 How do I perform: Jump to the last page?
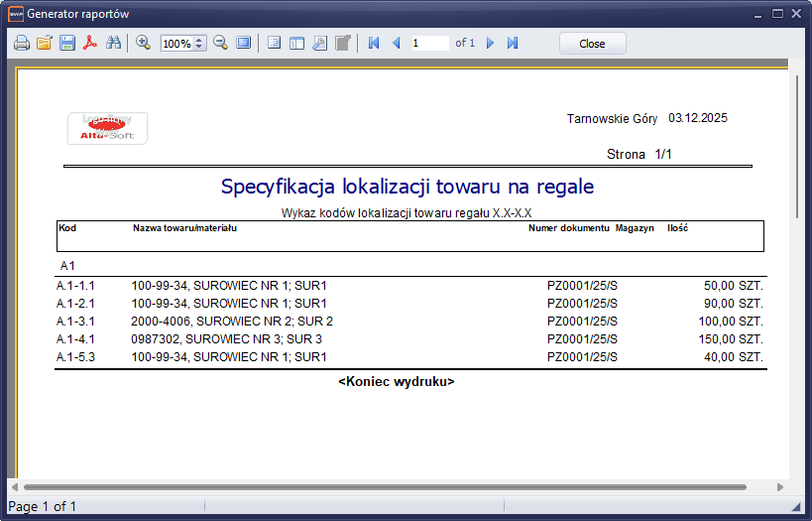click(x=513, y=44)
